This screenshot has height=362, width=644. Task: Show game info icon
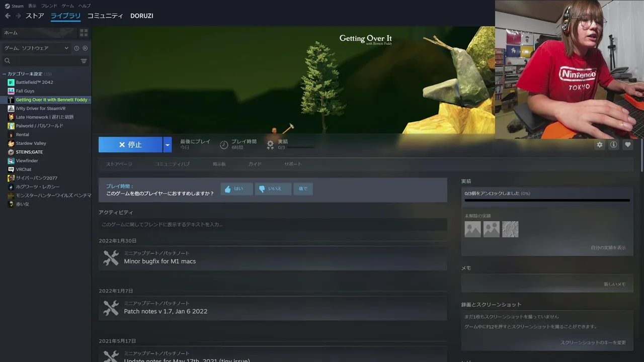613,145
